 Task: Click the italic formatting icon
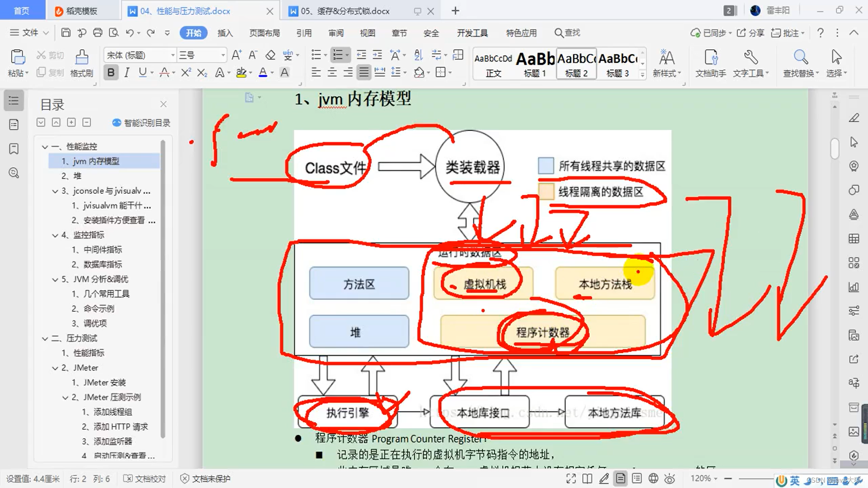click(x=127, y=73)
